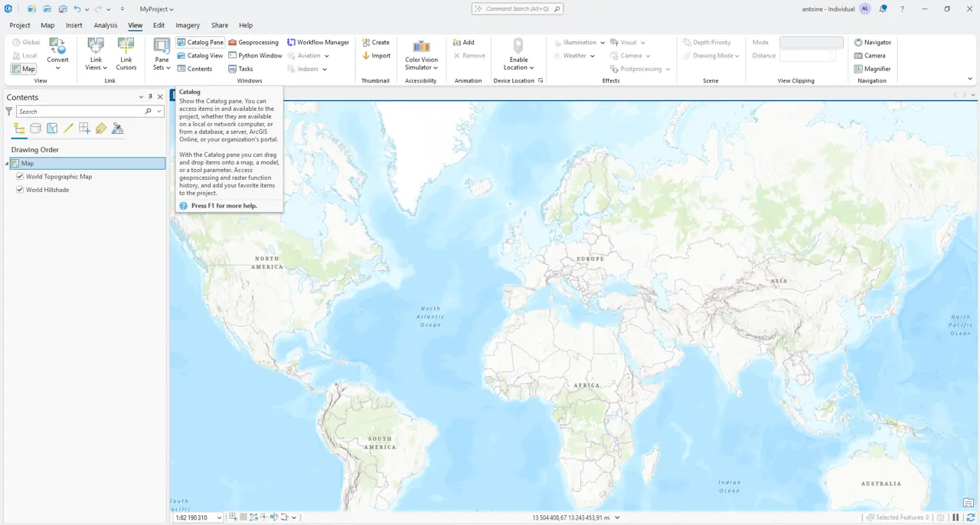Uncheck the World Topographic Map layer
Screen dimensions: 980x525
click(x=20, y=176)
